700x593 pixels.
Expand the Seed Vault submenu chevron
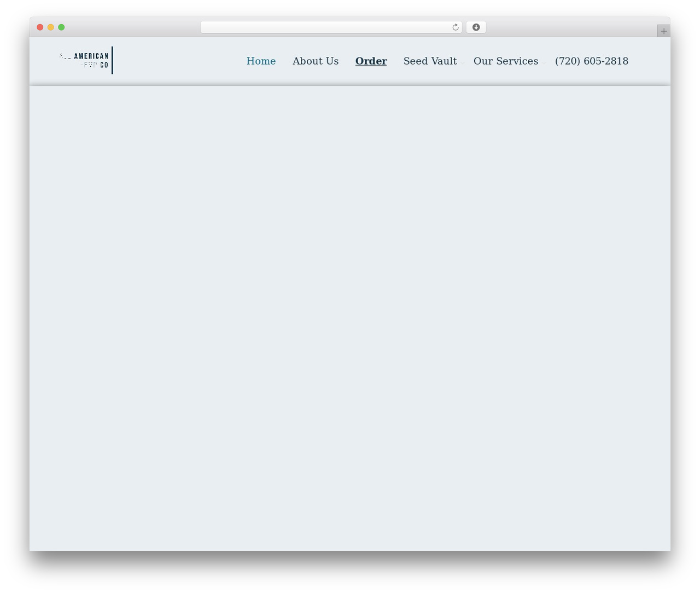463,63
